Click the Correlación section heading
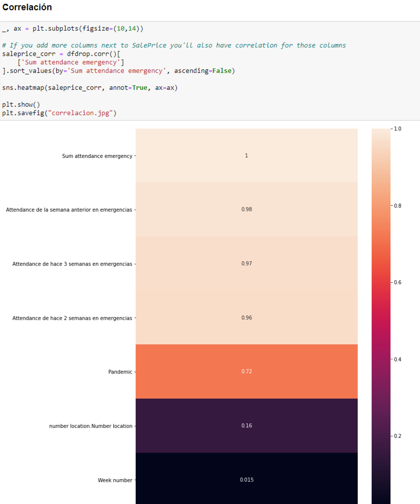The height and width of the screenshot is (504, 420). click(x=27, y=7)
